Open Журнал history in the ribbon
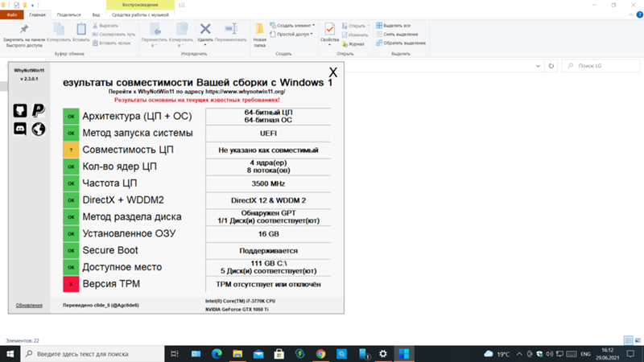 (353, 44)
